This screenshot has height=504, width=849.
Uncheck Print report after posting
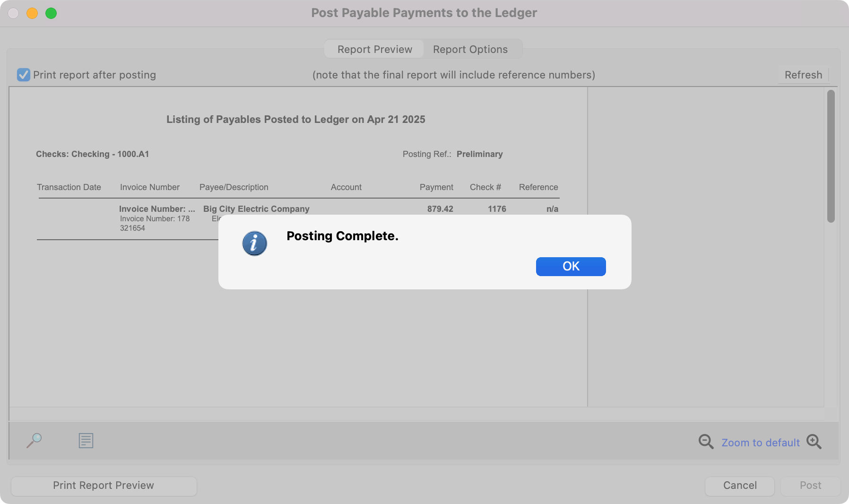(23, 75)
